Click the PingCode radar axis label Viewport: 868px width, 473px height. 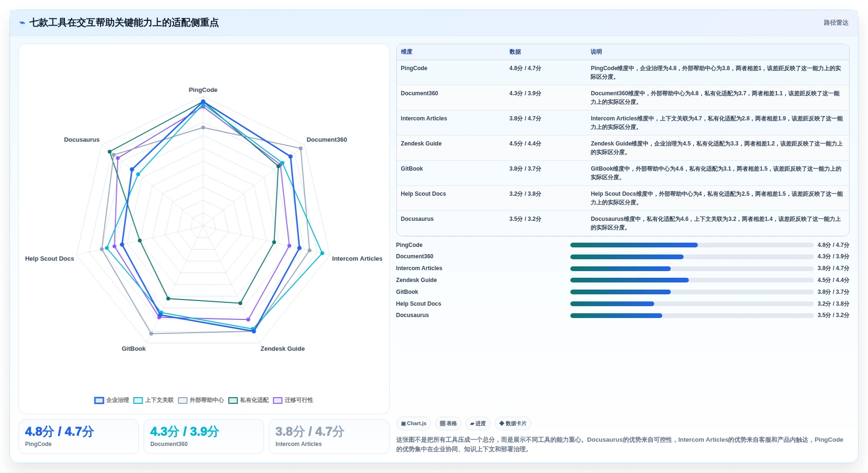(203, 90)
